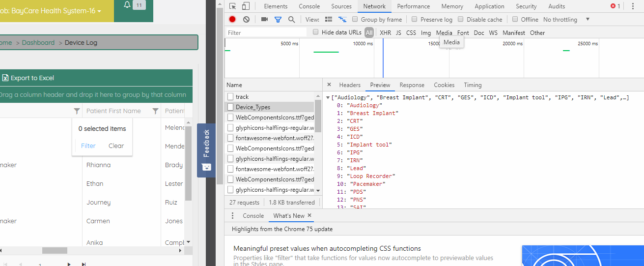Open the Application tab
The width and height of the screenshot is (644, 266).
(489, 6)
